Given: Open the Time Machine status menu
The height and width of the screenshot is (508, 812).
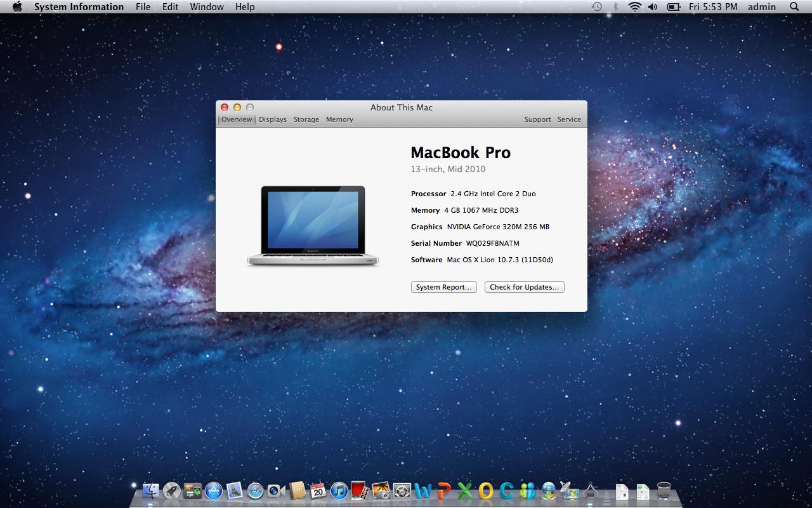Looking at the screenshot, I should 597,7.
